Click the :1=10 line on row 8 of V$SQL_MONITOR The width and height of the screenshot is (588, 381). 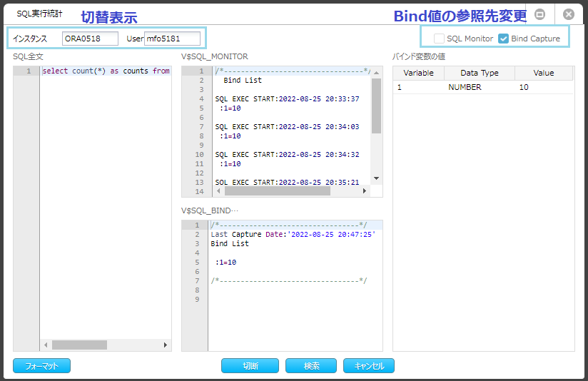(230, 136)
